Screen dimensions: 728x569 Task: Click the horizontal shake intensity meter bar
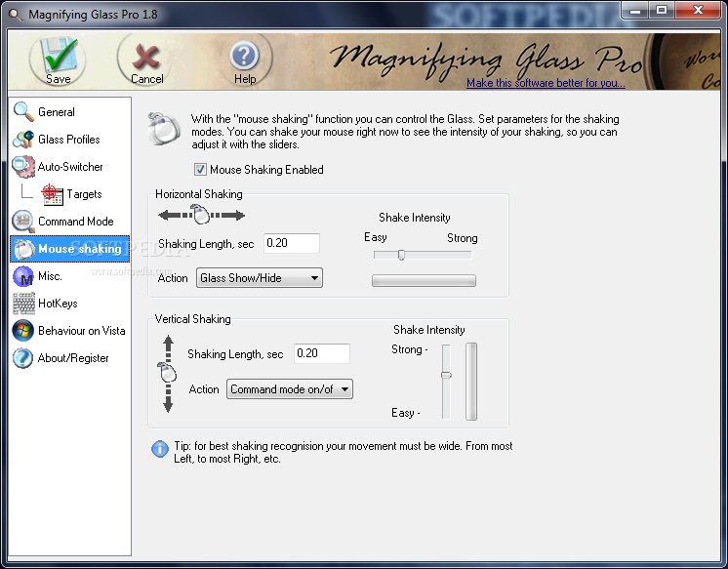[424, 280]
